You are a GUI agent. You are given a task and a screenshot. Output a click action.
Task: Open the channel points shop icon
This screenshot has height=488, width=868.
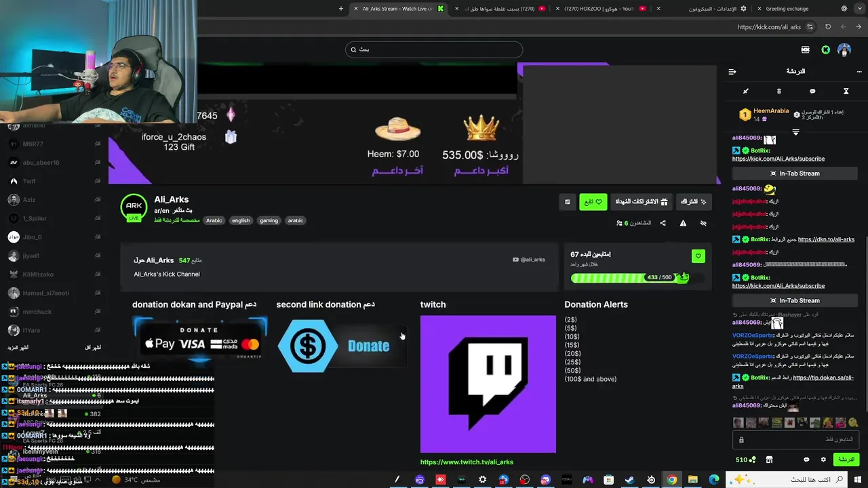click(x=769, y=460)
